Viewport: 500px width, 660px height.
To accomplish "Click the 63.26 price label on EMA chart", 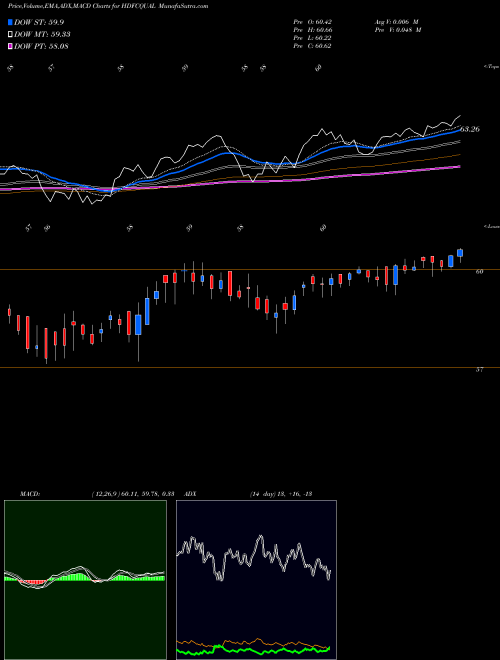I will point(470,129).
